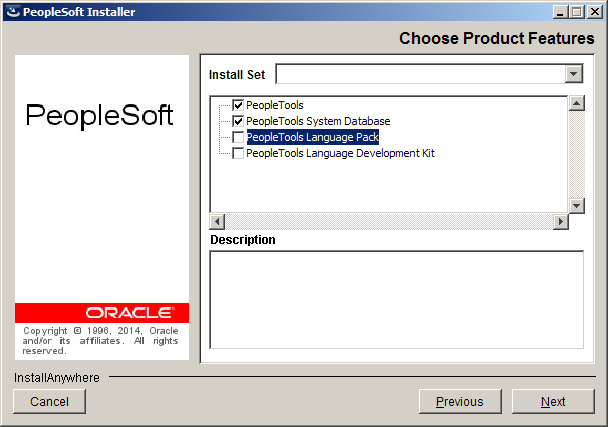Enable the PeopleTools Language Pack checkbox

coord(238,137)
